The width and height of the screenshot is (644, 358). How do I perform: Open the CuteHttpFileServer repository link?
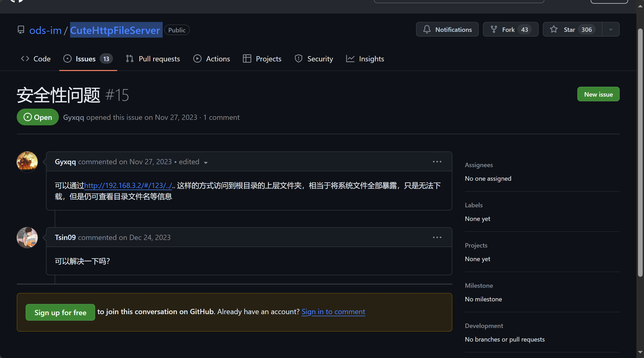(x=115, y=30)
